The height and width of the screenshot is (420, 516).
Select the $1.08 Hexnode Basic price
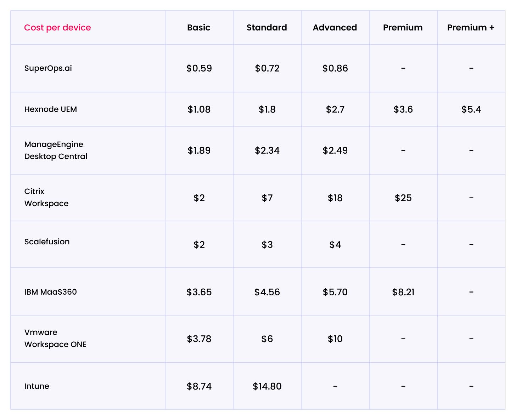(199, 109)
